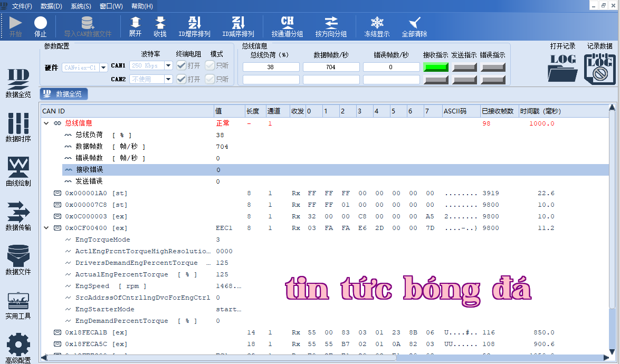This screenshot has height=364, width=620.
Task: Freeze the display (冻结显示)
Action: [x=377, y=26]
